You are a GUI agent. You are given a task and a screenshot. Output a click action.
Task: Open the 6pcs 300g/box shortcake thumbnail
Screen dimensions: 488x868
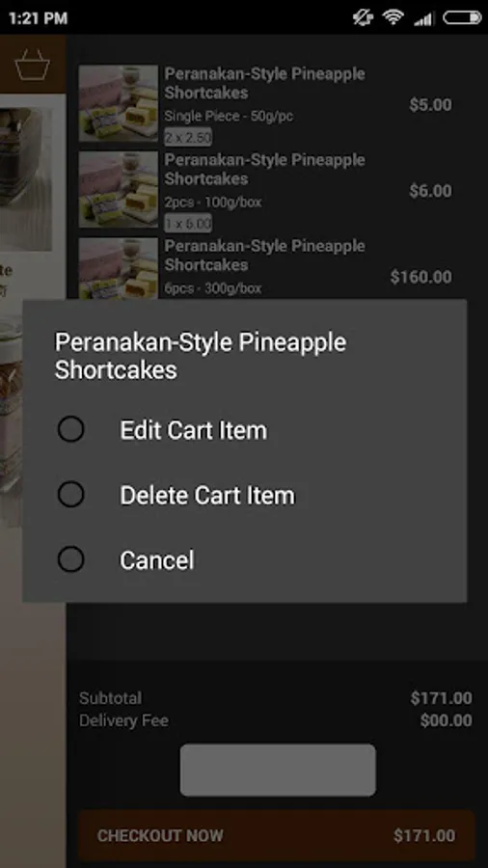click(x=118, y=268)
